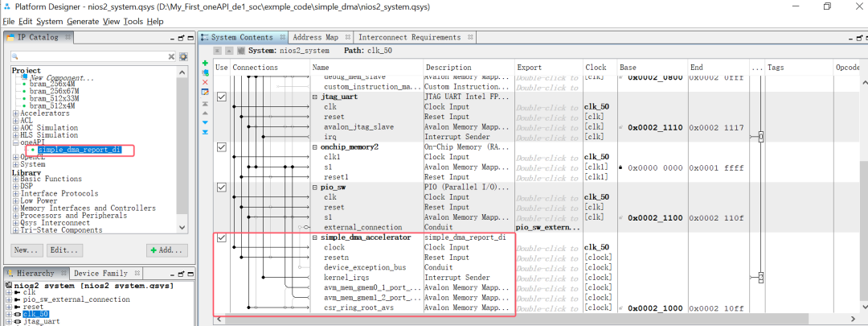Collapse the oneAPI category
The height and width of the screenshot is (326, 868).
click(x=15, y=143)
